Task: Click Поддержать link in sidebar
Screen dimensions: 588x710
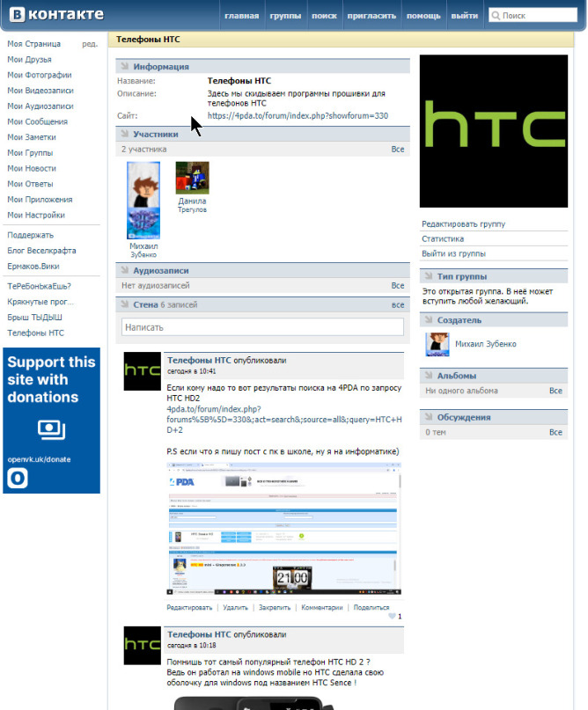Action: pos(30,235)
